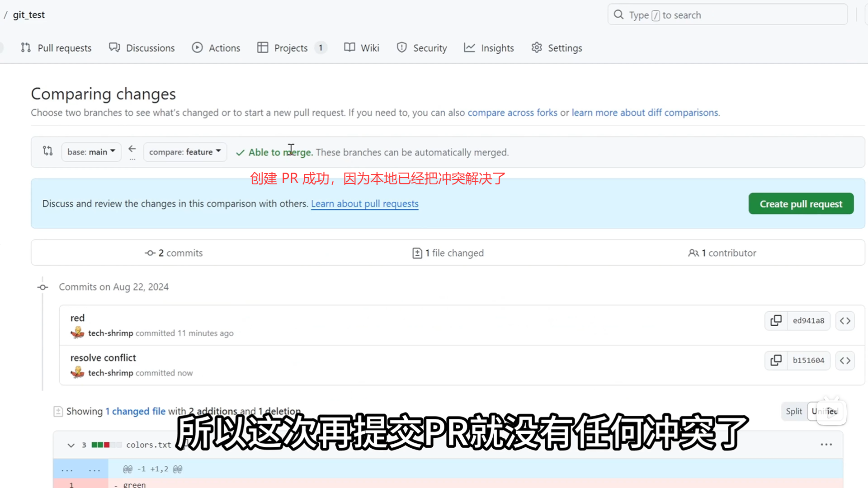Click the swap branches compare icon
Image resolution: width=868 pixels, height=488 pixels.
tap(48, 151)
